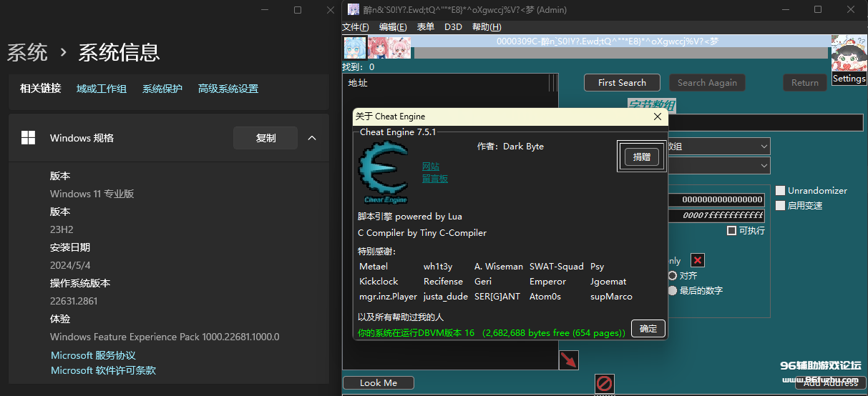Click the blue-haired anime character icon

coord(354,47)
